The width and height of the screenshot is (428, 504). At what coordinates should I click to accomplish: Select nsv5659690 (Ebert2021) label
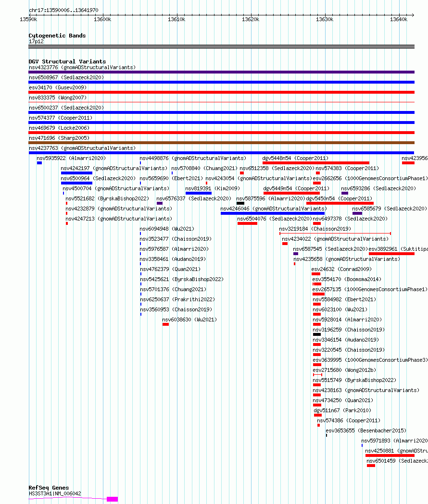[171, 178]
